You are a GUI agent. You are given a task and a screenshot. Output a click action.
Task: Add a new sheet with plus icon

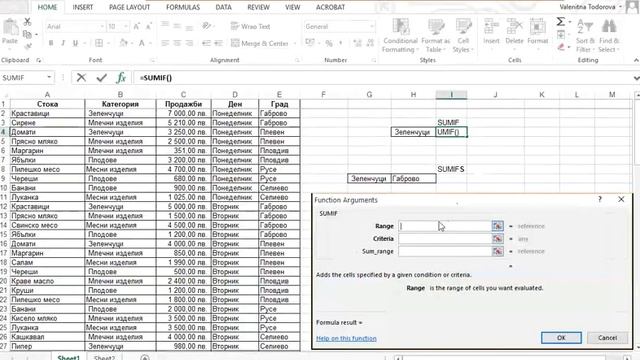tap(144, 358)
